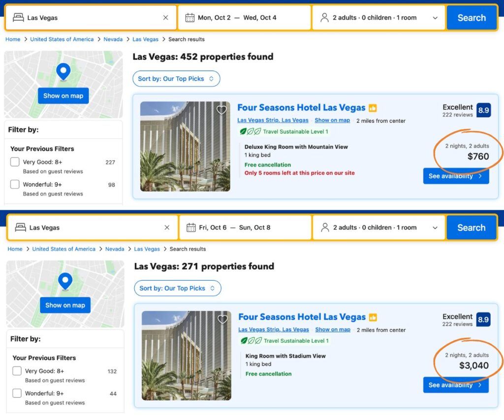Open the Four Seasons Hotel Las Vegas link

tap(302, 107)
